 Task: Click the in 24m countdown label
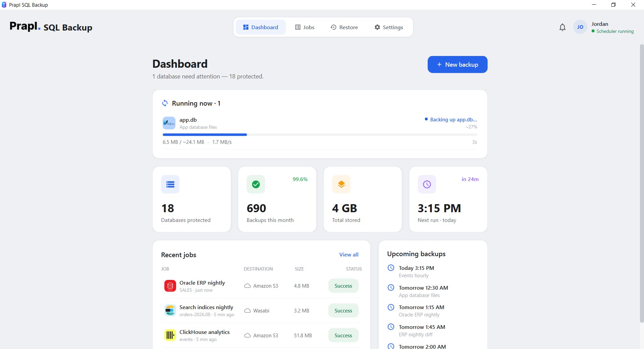click(470, 179)
